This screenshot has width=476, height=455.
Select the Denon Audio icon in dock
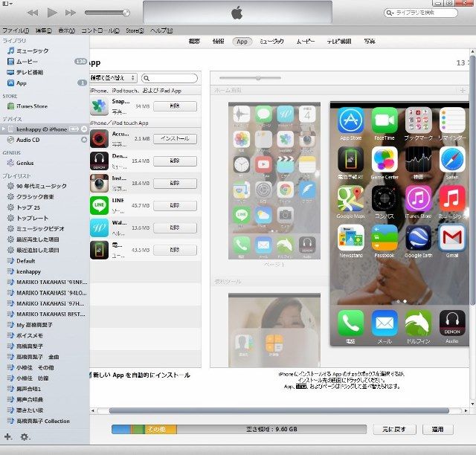coord(452,323)
